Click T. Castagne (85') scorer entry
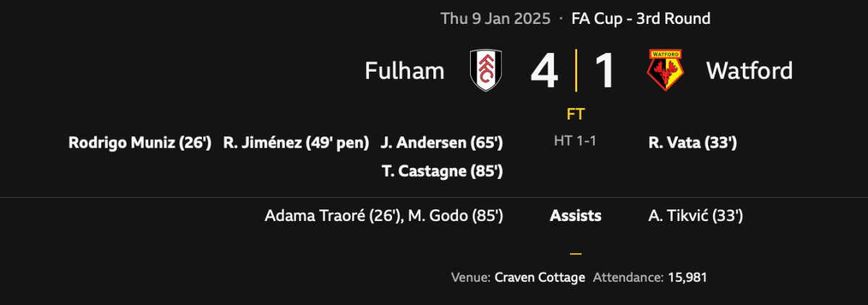 [x=441, y=172]
